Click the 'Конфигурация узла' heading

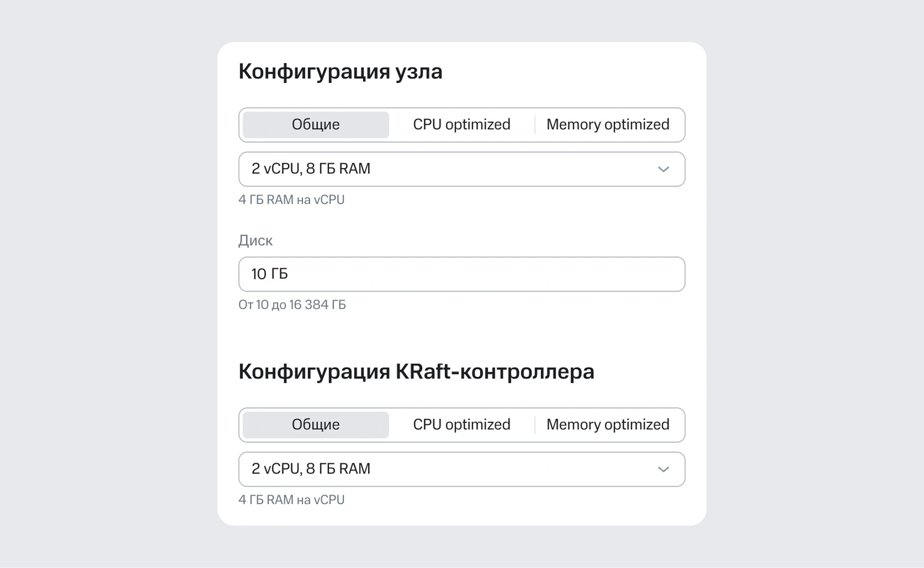(340, 71)
